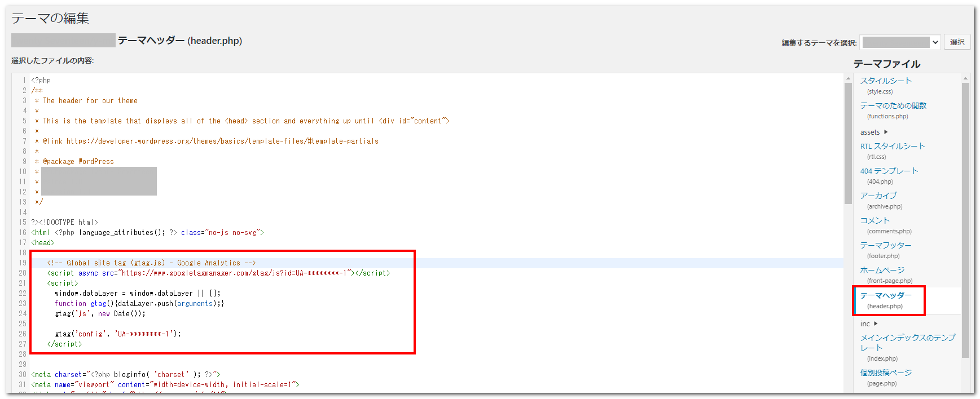The image size is (980, 399).
Task: Click the @package WordPress comment line
Action: pos(74,162)
